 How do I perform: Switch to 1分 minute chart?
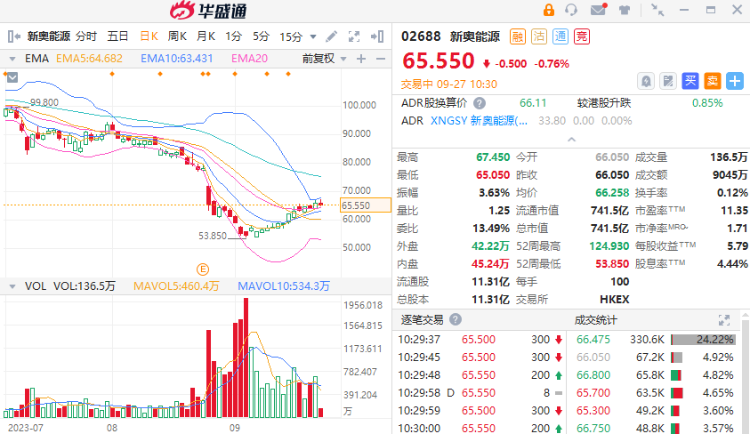233,36
